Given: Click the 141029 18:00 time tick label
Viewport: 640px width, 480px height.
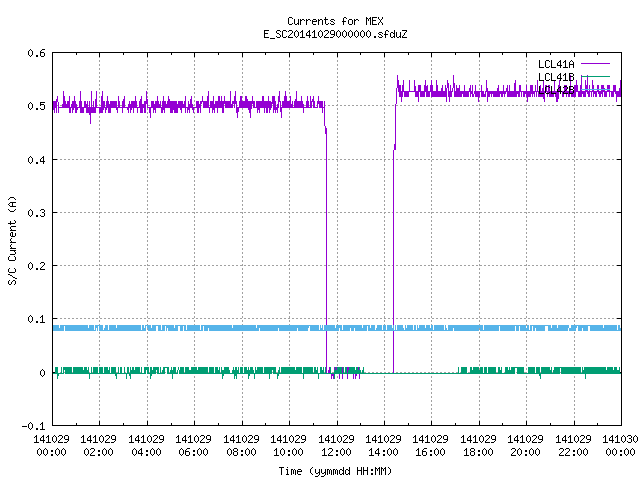Looking at the screenshot, I should 479,445.
